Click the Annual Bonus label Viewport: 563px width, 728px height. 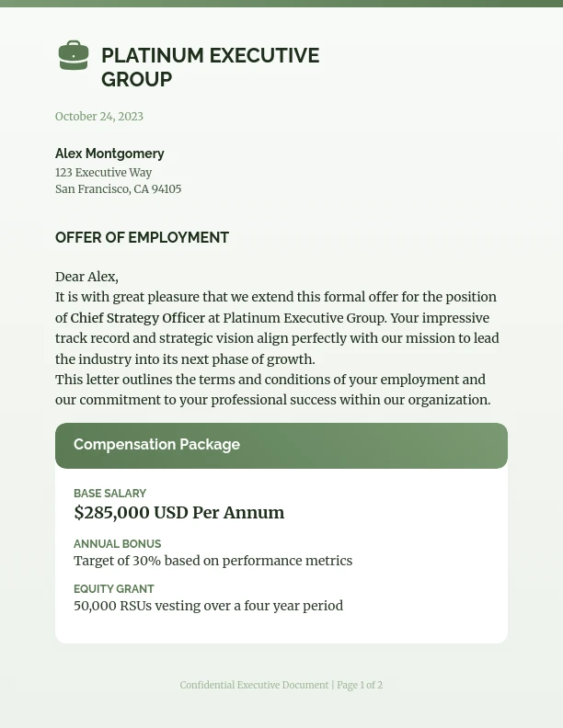click(x=117, y=544)
